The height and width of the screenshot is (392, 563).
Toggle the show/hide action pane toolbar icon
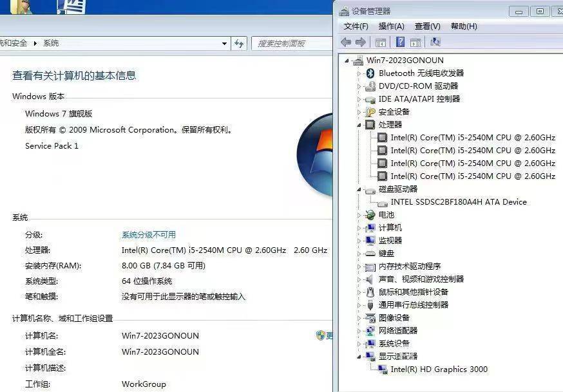[x=415, y=42]
